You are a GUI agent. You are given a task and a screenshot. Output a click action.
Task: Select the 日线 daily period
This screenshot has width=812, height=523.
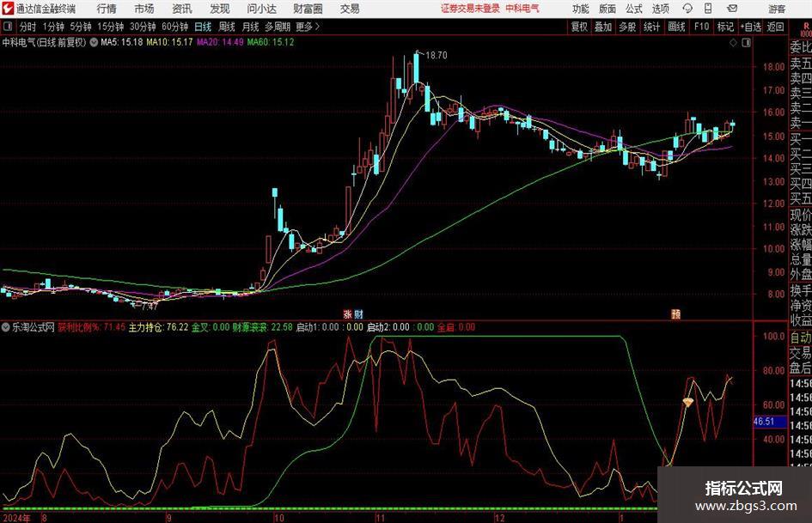coord(203,27)
